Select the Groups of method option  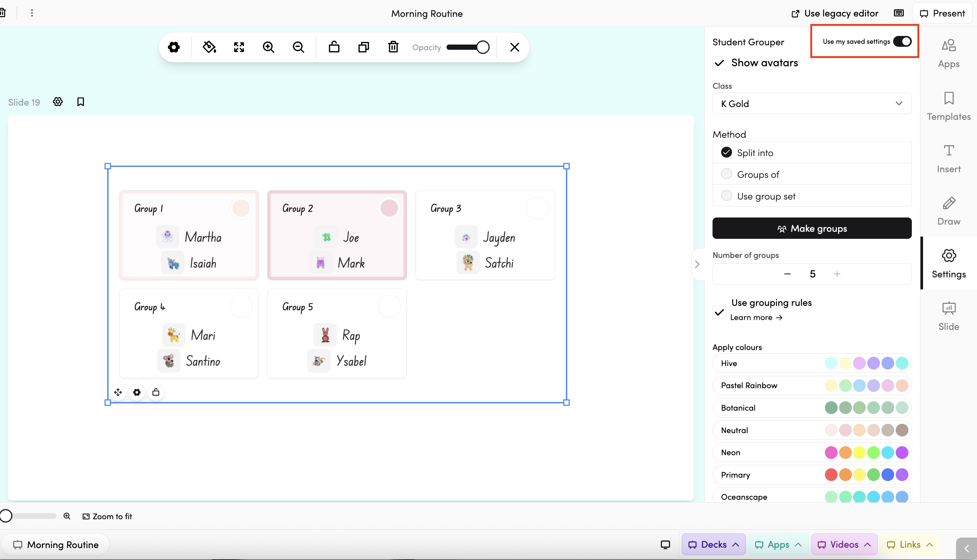click(726, 174)
